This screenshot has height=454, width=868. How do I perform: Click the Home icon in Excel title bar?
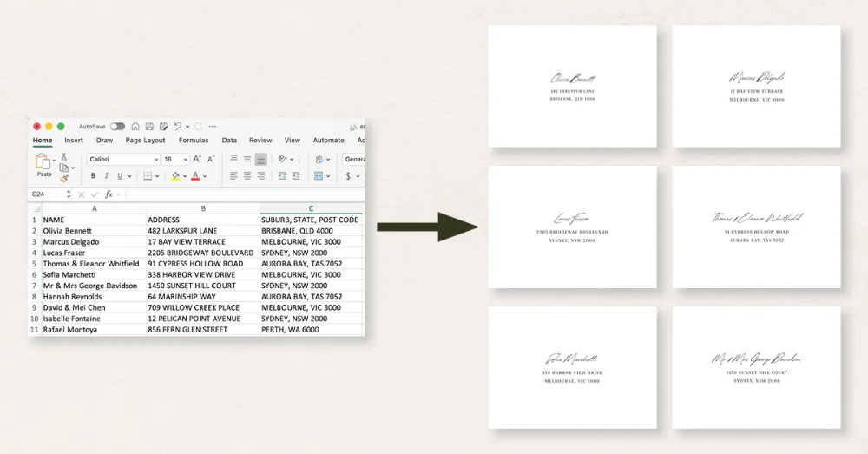click(135, 126)
